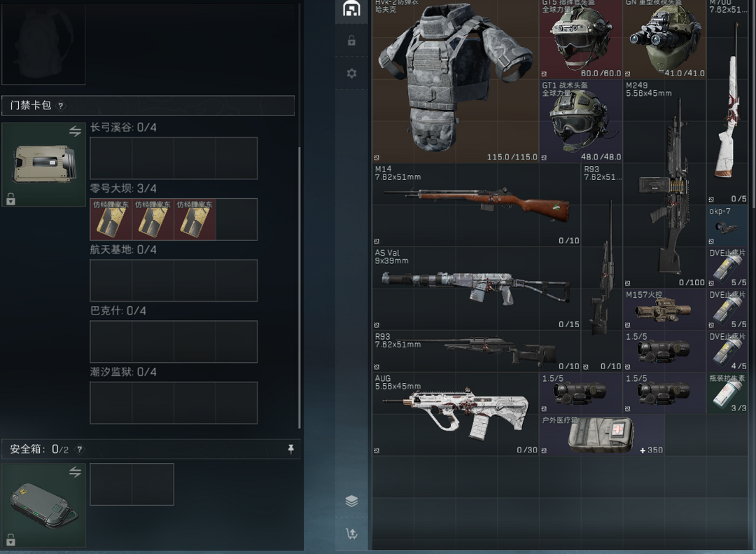Select the DVE 止痛片 showing 4/5
Screen dimensions: 756x554
coord(727,352)
